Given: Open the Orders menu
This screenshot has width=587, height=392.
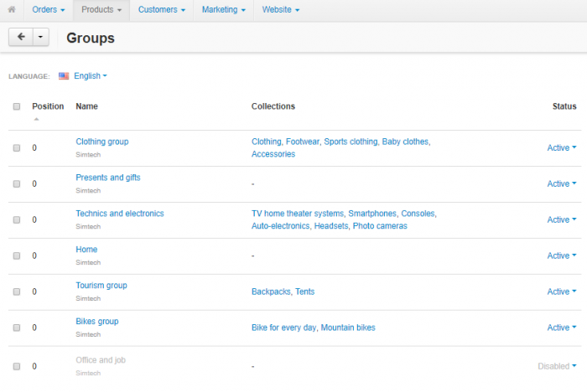Looking at the screenshot, I should click(x=49, y=10).
